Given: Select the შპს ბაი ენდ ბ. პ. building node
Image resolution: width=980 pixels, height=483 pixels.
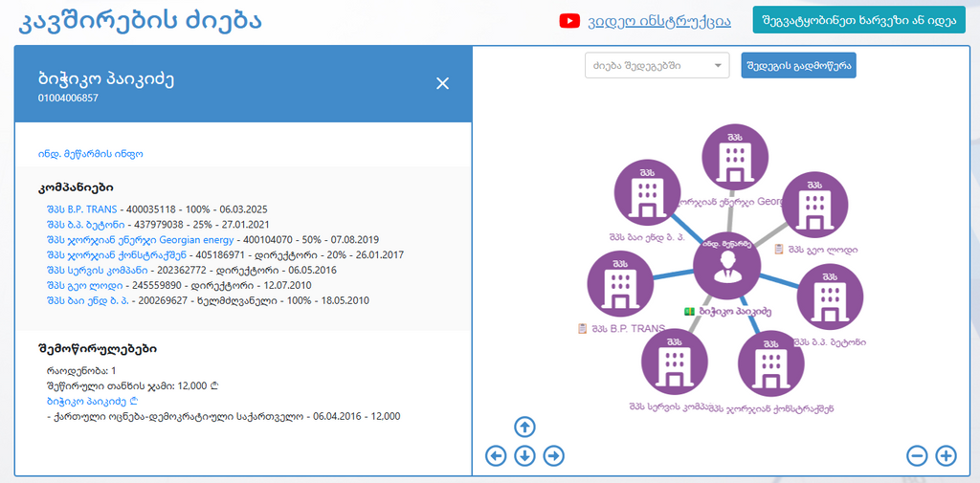Looking at the screenshot, I should [647, 192].
